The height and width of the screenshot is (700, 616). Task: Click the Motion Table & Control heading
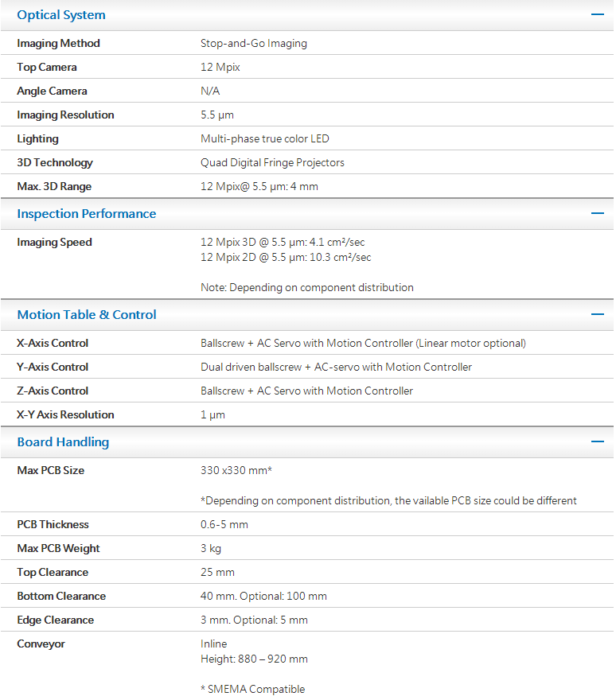(87, 315)
